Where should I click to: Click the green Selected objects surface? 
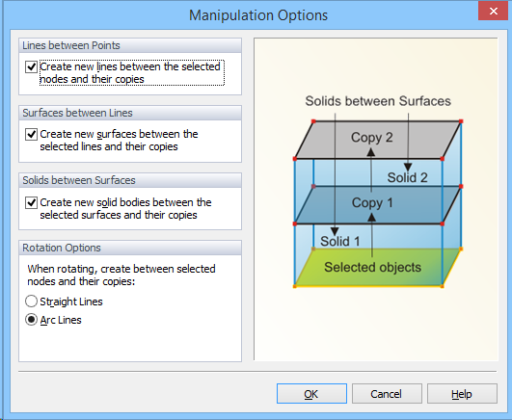[x=372, y=267]
